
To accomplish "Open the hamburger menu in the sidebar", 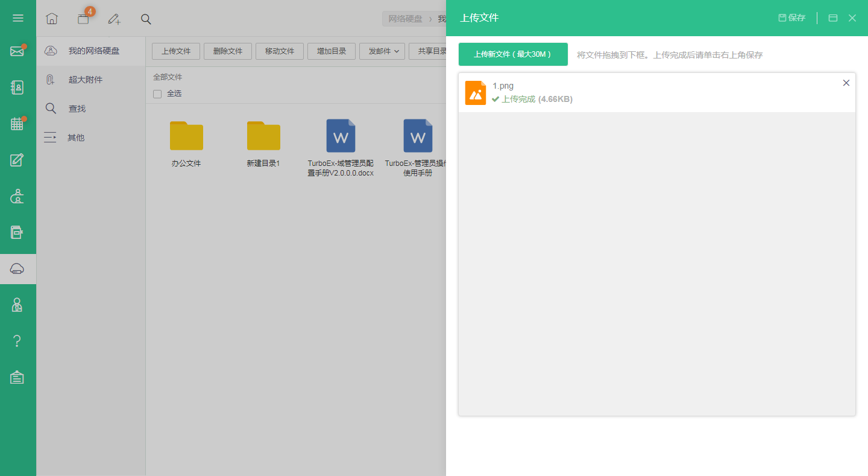I will [18, 18].
